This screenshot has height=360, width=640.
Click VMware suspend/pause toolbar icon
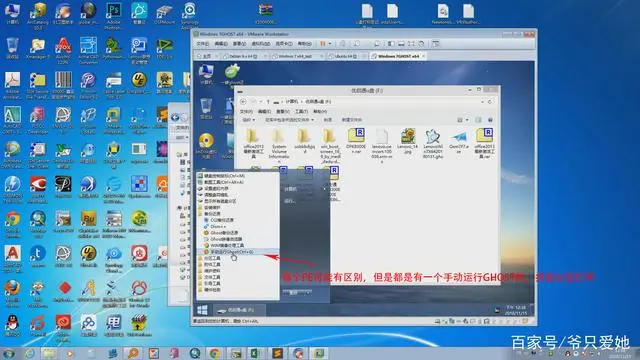pyautogui.click(x=322, y=44)
